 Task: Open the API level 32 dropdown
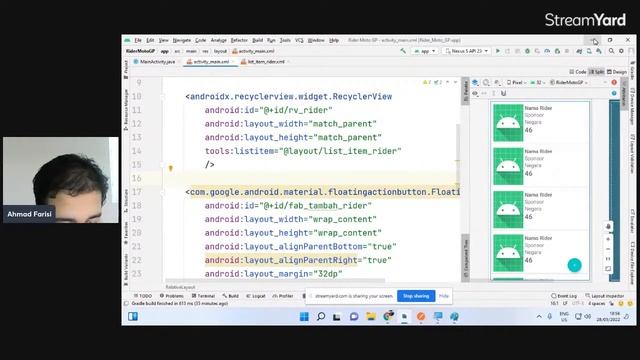[538, 82]
